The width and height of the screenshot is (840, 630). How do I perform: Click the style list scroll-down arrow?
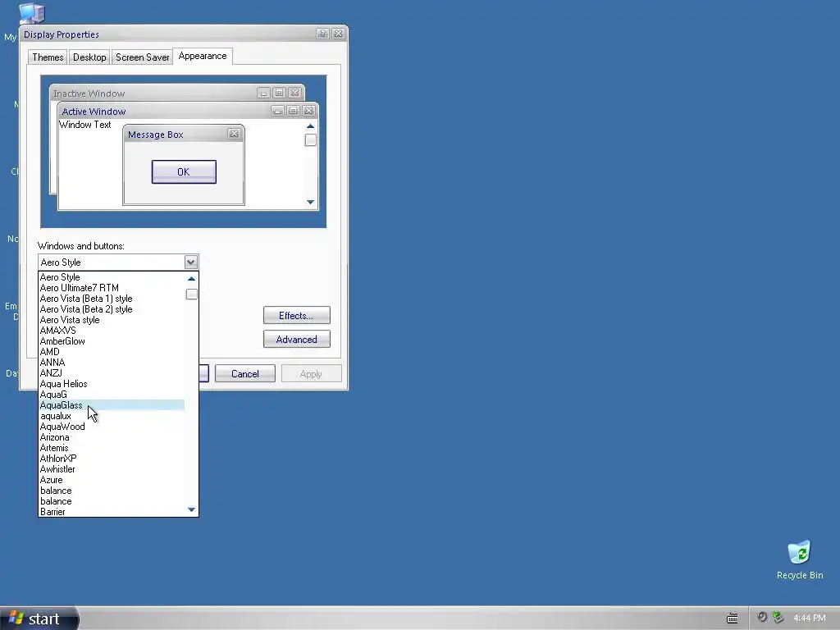(191, 509)
